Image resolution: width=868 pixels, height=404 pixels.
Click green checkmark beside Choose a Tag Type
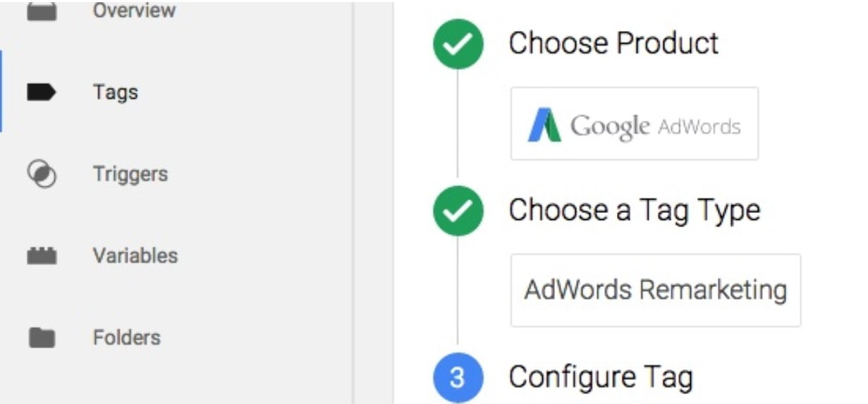(x=458, y=210)
